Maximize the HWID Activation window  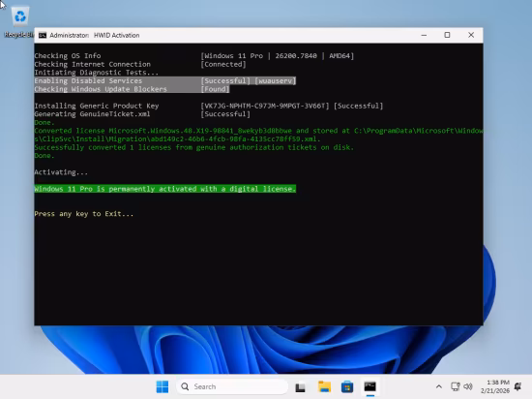pyautogui.click(x=447, y=35)
